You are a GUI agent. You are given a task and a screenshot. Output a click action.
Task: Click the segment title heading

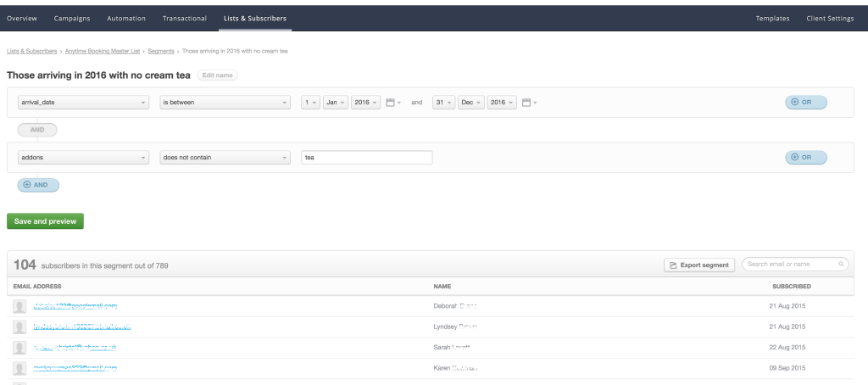tap(98, 75)
